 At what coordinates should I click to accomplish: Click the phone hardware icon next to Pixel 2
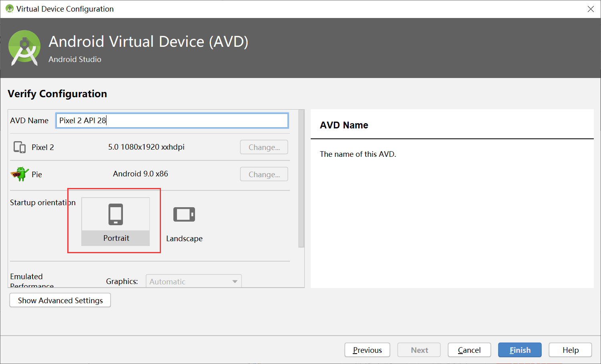coord(19,147)
